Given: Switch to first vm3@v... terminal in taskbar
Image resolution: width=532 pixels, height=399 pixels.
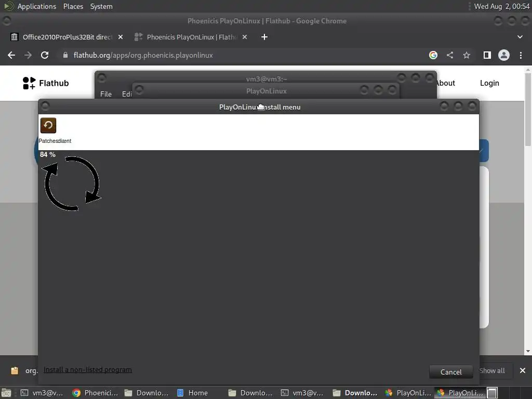Looking at the screenshot, I should coord(42,393).
